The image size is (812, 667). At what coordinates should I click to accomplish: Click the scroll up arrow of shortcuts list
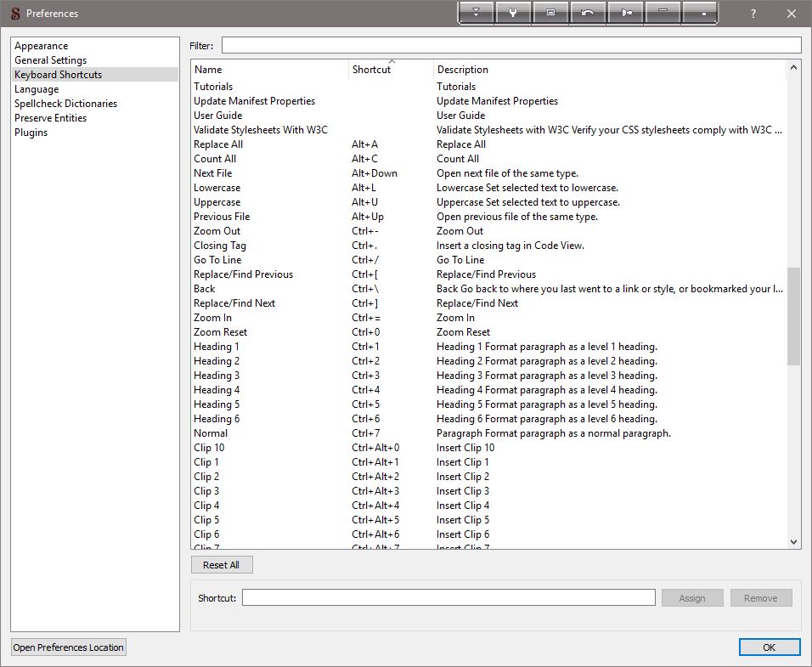pyautogui.click(x=793, y=68)
